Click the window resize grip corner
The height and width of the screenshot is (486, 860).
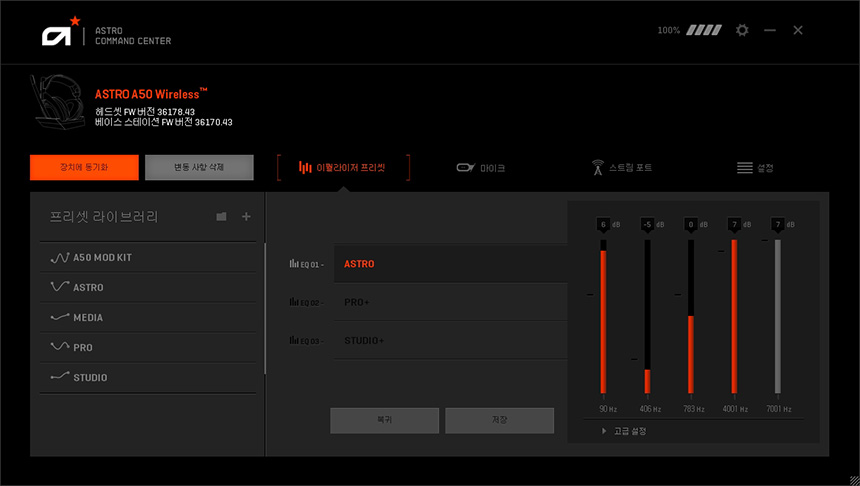854,481
